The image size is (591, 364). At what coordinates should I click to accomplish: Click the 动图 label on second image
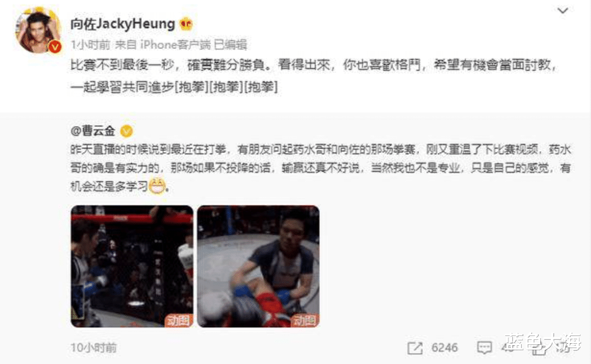coord(305,321)
